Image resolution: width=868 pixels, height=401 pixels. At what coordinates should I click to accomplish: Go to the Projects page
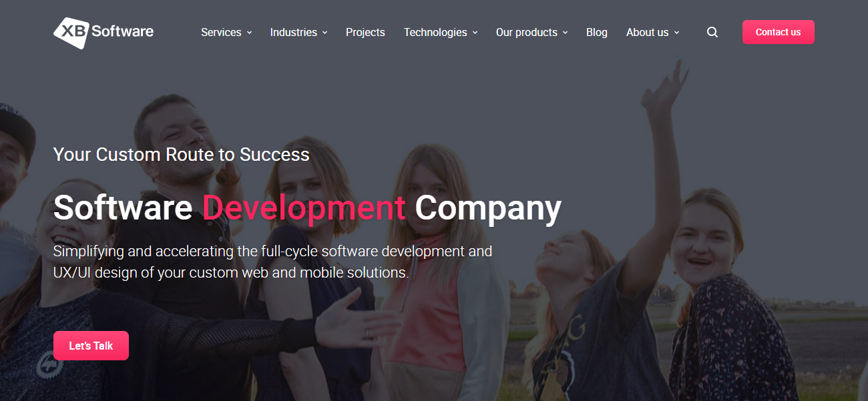pos(365,32)
